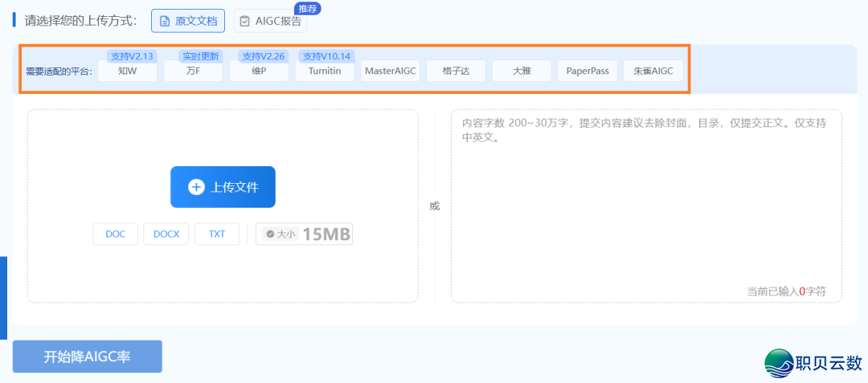This screenshot has width=868, height=383.
Task: Choose the 万F platform
Action: pos(193,71)
